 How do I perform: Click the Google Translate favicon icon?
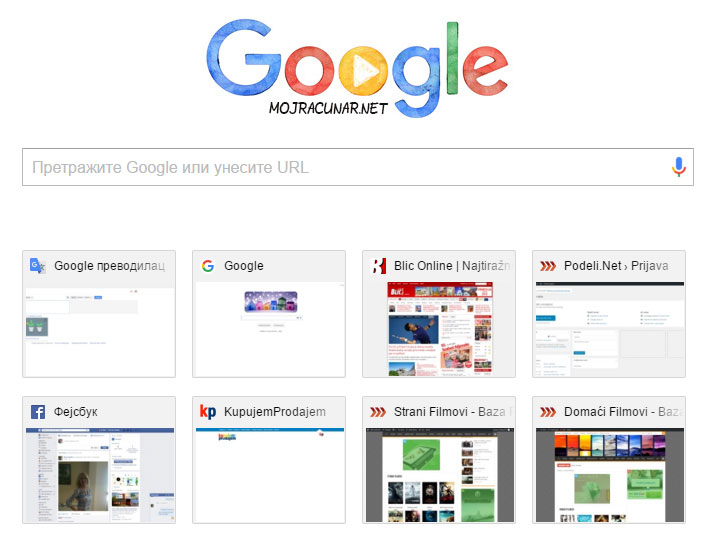(38, 266)
